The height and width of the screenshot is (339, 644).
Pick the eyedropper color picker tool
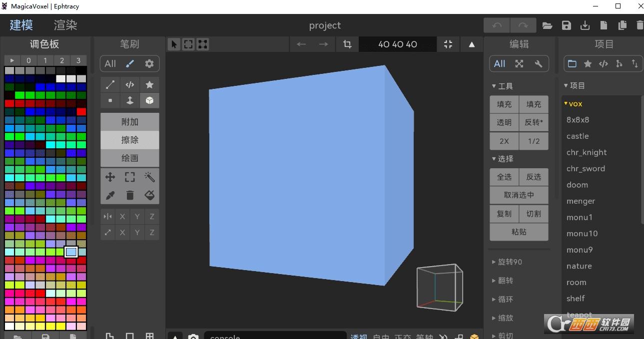(110, 195)
